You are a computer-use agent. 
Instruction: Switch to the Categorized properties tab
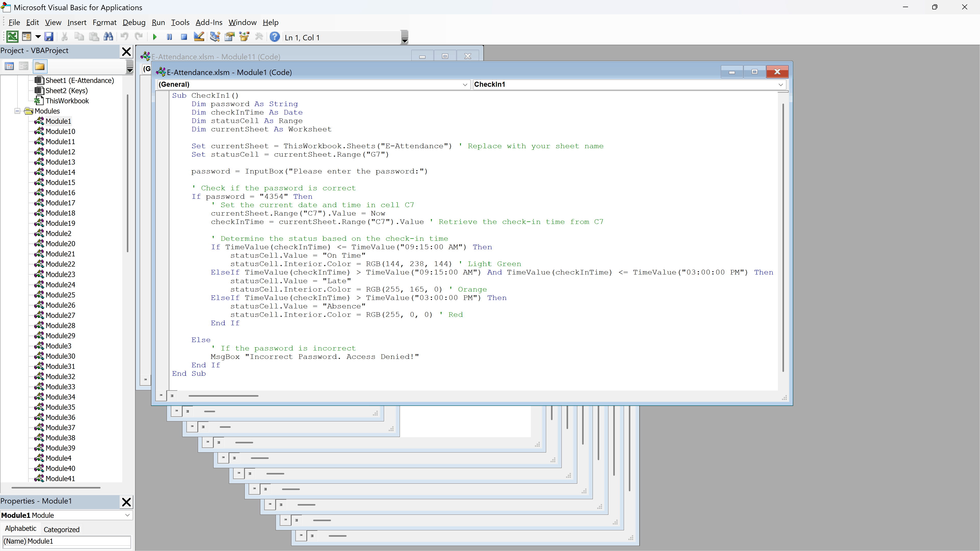click(x=62, y=529)
